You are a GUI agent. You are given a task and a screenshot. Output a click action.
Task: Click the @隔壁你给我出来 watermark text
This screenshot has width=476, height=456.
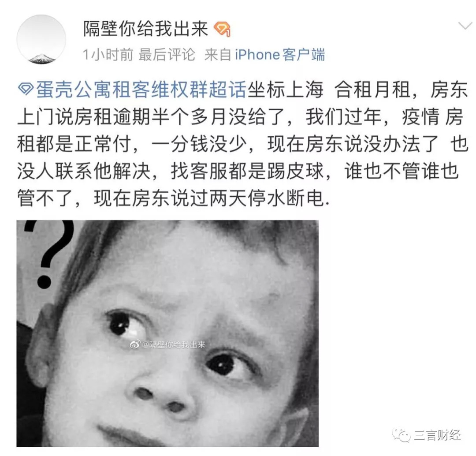coord(174,344)
